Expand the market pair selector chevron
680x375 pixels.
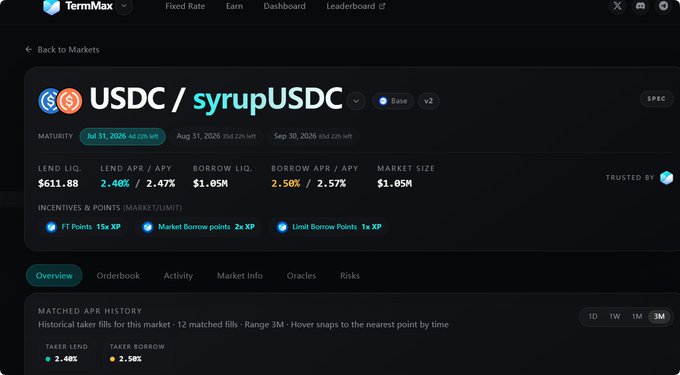coord(356,101)
